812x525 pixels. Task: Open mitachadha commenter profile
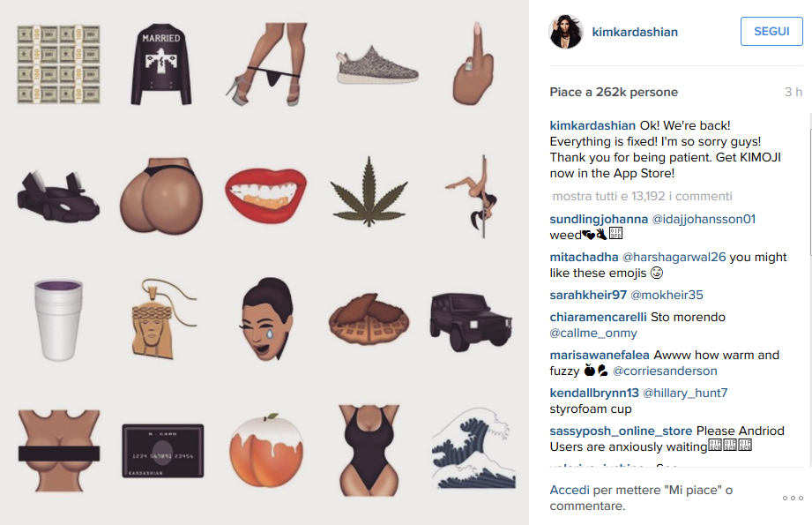pyautogui.click(x=584, y=257)
